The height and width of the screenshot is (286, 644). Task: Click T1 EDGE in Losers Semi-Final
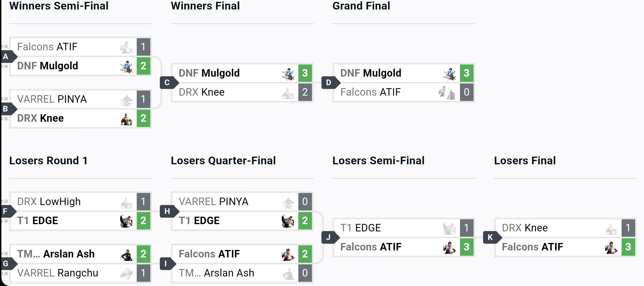tap(361, 228)
